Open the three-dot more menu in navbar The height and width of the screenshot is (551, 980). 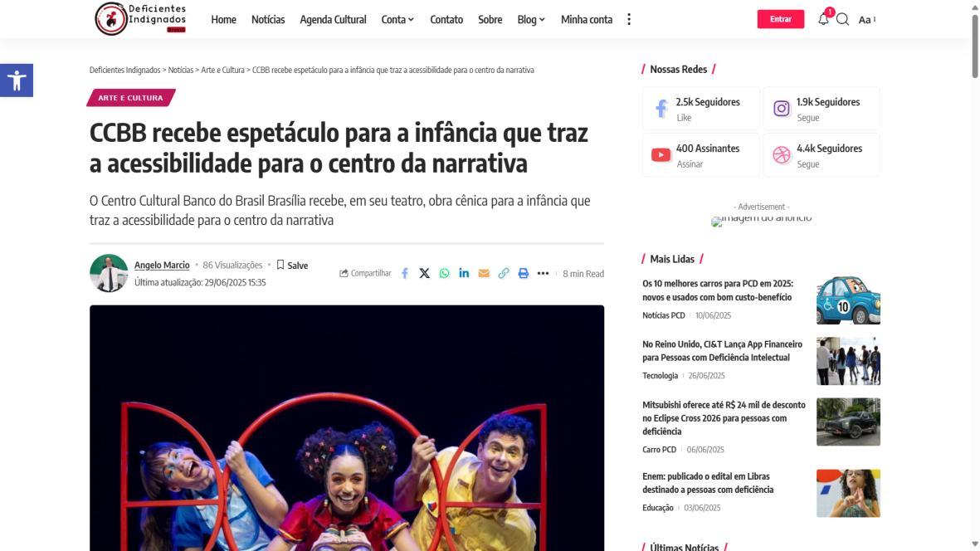pos(629,19)
